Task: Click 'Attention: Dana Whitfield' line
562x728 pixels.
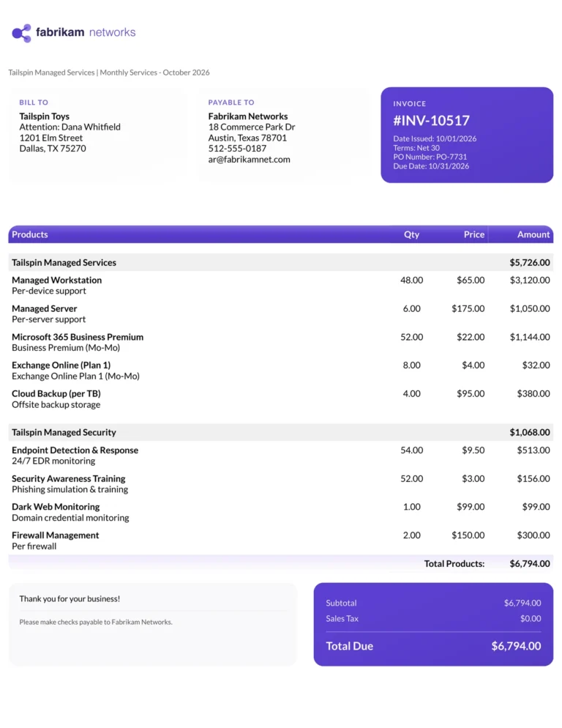Action: pos(70,127)
